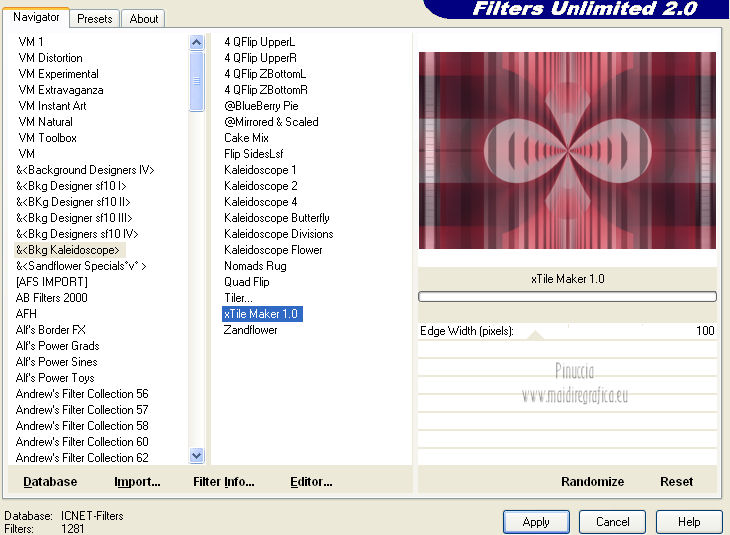
Task: Switch to the Presets tab
Action: click(95, 19)
